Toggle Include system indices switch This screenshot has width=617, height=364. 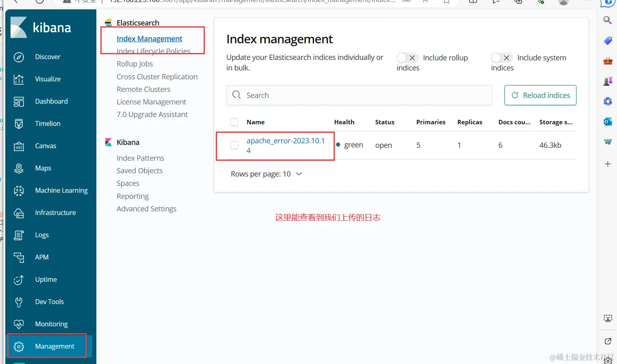[x=502, y=58]
